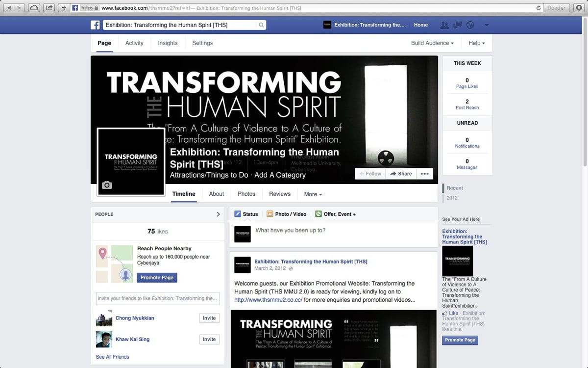Click the Reader button in address bar
This screenshot has height=368, width=588.
(557, 8)
